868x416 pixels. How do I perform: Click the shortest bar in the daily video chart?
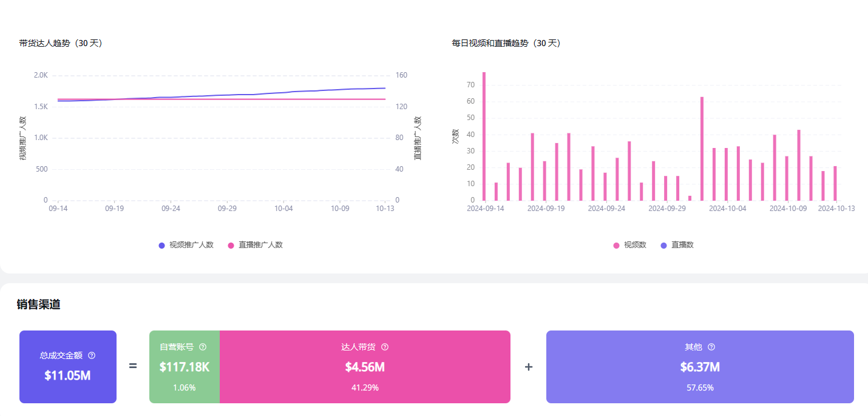point(690,198)
